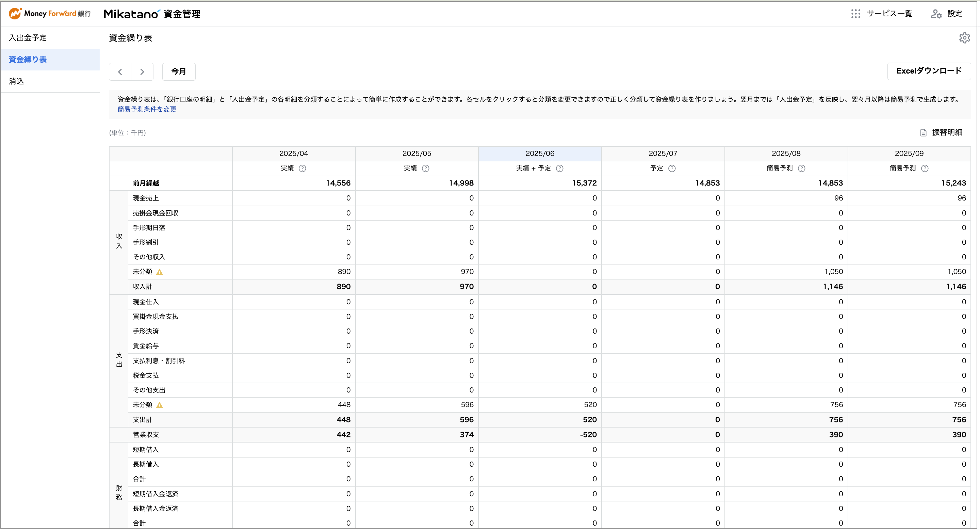
Task: Open the user settings icon in header
Action: point(936,14)
